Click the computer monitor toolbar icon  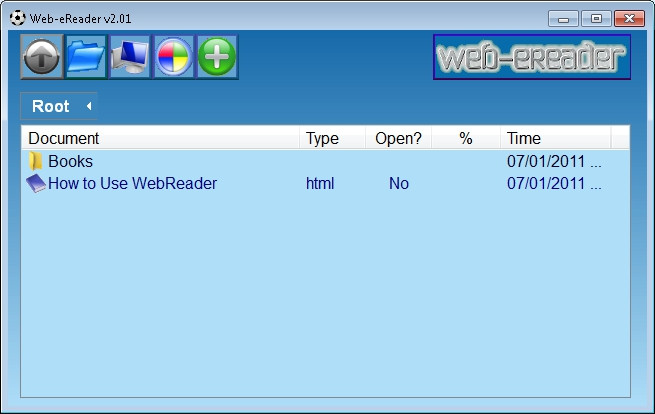coord(129,57)
